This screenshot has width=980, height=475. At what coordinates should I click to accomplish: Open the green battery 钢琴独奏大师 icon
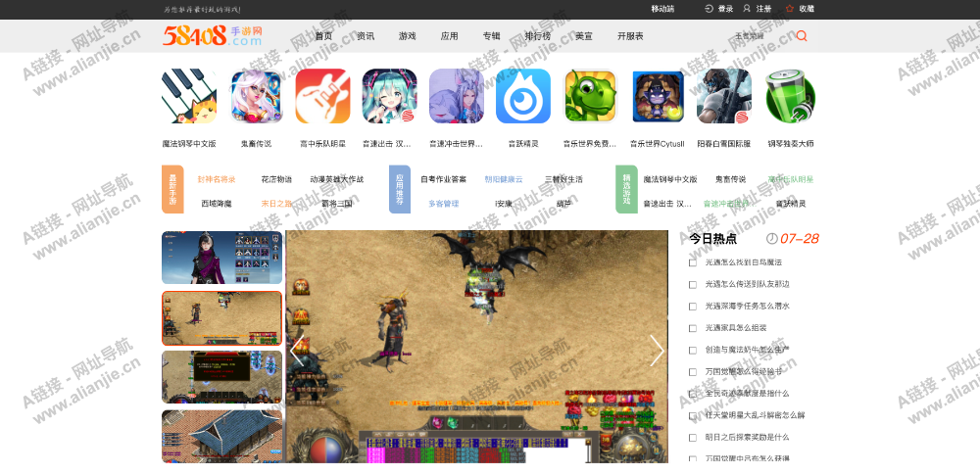click(791, 96)
